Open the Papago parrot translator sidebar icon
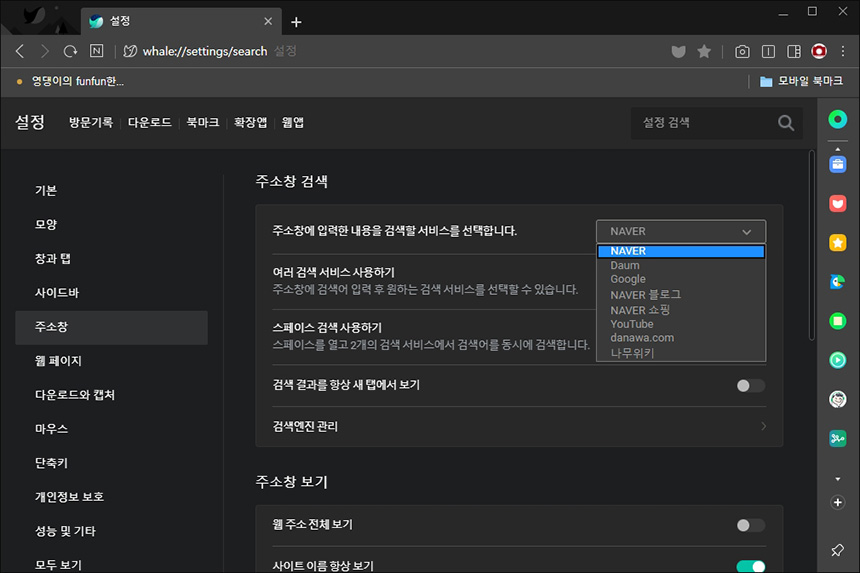Screen dimensions: 860x573 tap(838, 282)
